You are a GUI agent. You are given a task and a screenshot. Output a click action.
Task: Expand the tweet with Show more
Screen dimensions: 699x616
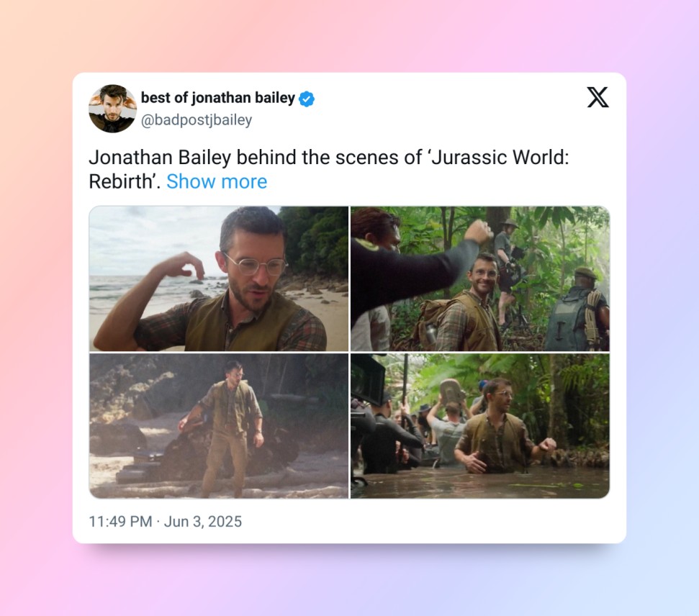click(x=216, y=181)
